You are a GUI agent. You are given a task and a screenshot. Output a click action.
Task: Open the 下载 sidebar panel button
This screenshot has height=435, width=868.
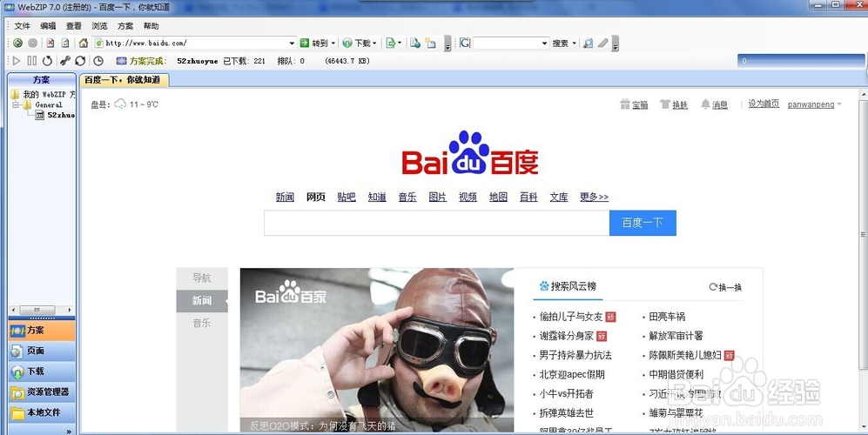(42, 371)
